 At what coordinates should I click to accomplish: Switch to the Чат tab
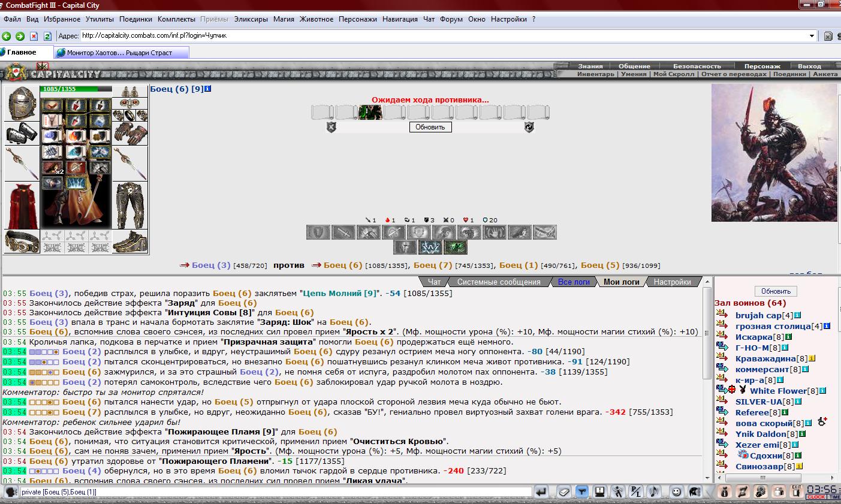pos(434,282)
